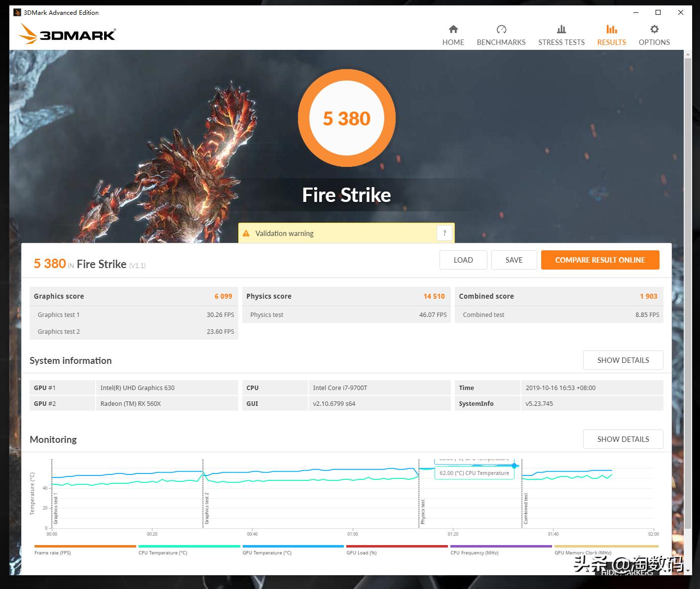Show details for Monitoring

click(623, 439)
